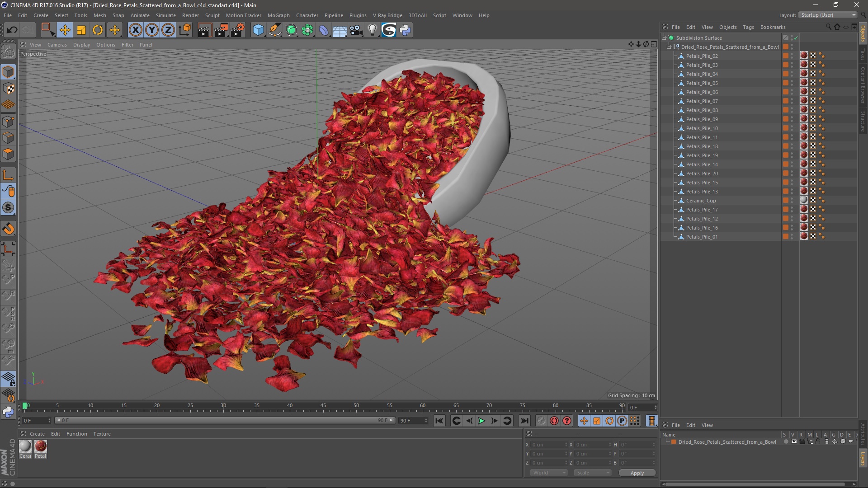Activate the Live Selection tool

[x=47, y=30]
